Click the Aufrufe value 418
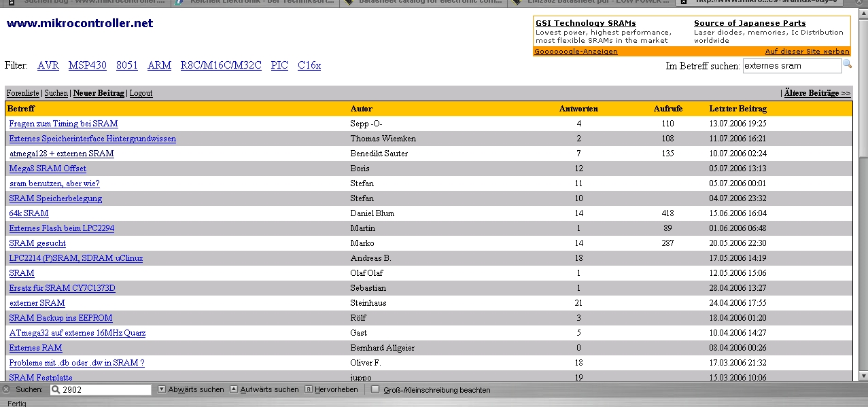Viewport: 868px width, 407px height. click(667, 213)
